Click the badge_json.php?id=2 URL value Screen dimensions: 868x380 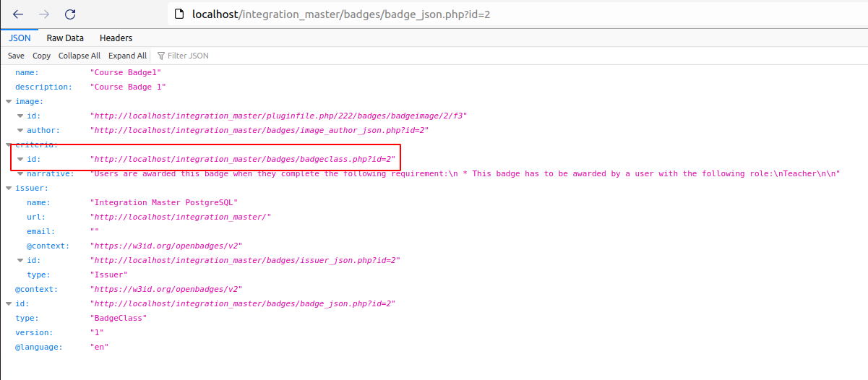coord(243,303)
